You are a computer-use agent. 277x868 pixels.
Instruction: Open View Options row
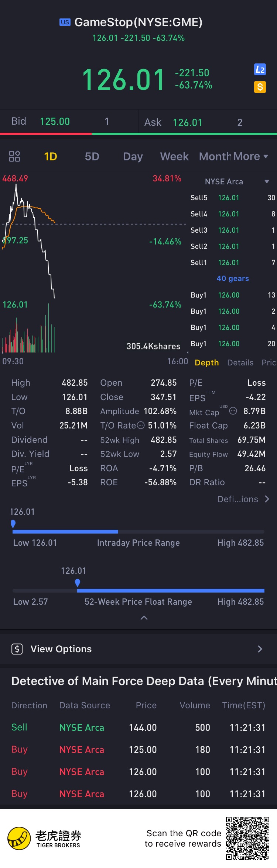138,649
